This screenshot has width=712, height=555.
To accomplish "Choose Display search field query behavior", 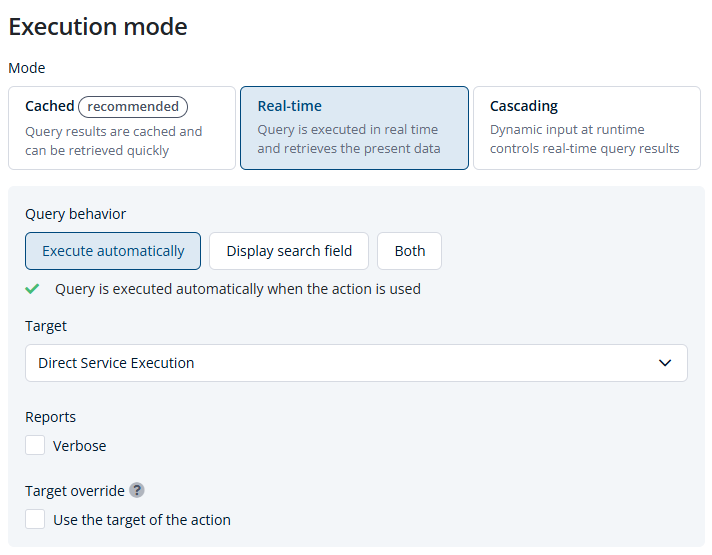I will [289, 251].
